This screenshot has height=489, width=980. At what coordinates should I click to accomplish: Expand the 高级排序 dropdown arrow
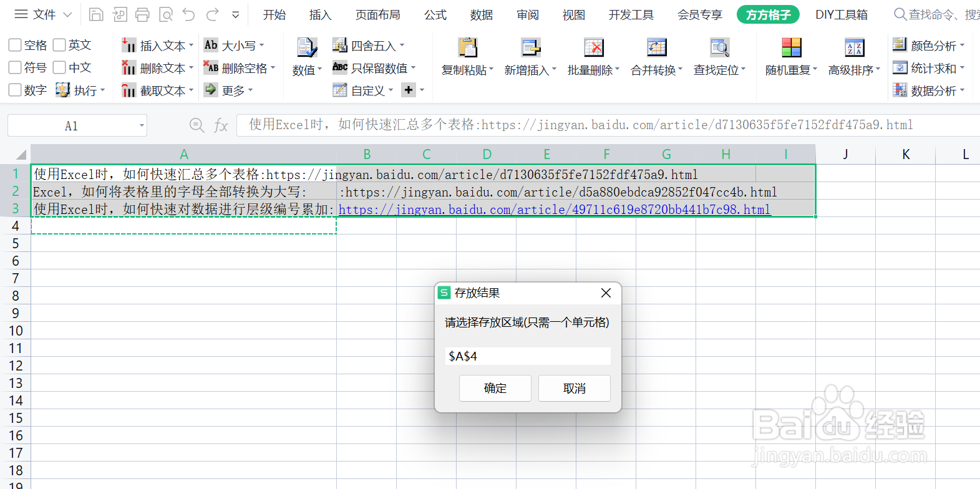pos(878,69)
